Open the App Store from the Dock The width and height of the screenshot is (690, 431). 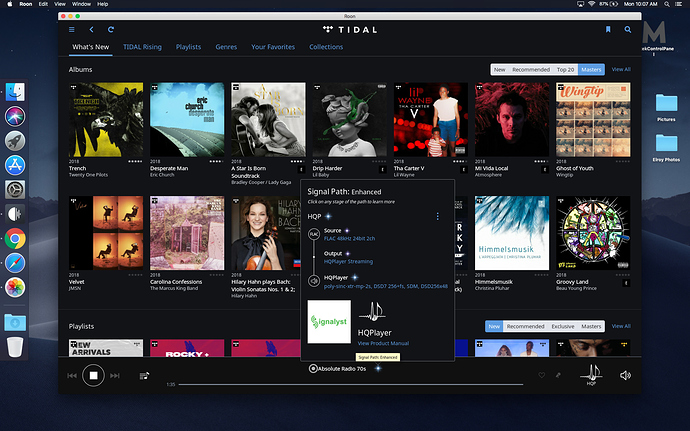point(15,166)
